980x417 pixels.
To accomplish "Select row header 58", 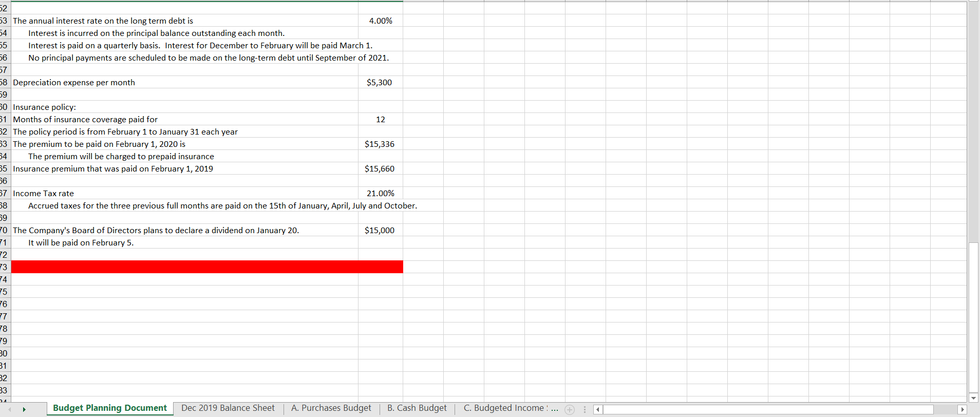I will click(4, 82).
